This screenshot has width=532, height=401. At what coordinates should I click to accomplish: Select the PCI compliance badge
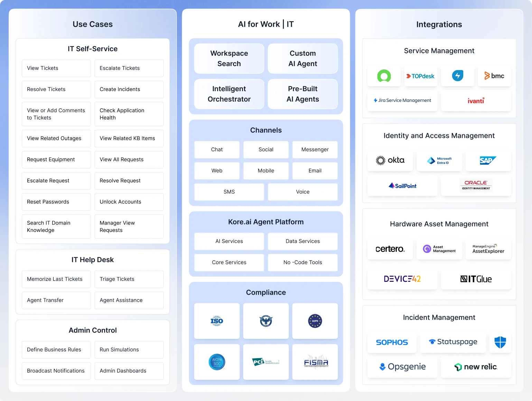click(266, 362)
